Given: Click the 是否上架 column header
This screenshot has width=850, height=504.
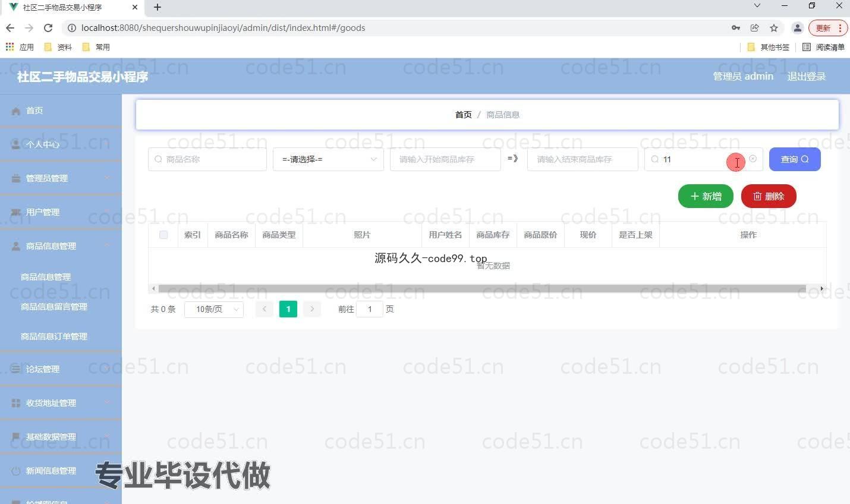Looking at the screenshot, I should tap(635, 235).
